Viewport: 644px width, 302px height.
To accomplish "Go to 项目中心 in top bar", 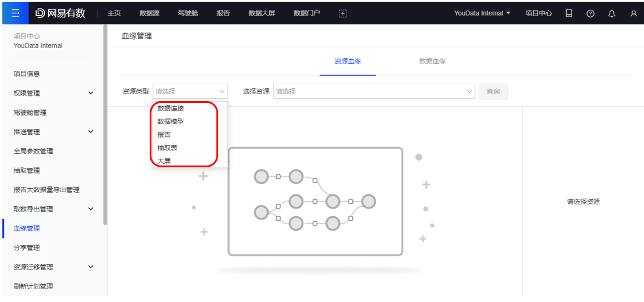I will 538,13.
